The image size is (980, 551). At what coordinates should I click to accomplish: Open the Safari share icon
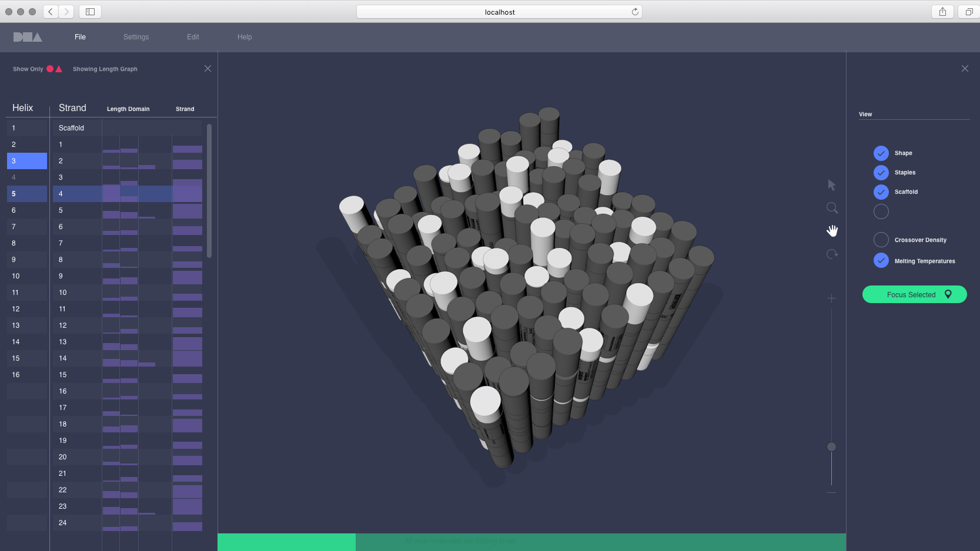pos(942,12)
